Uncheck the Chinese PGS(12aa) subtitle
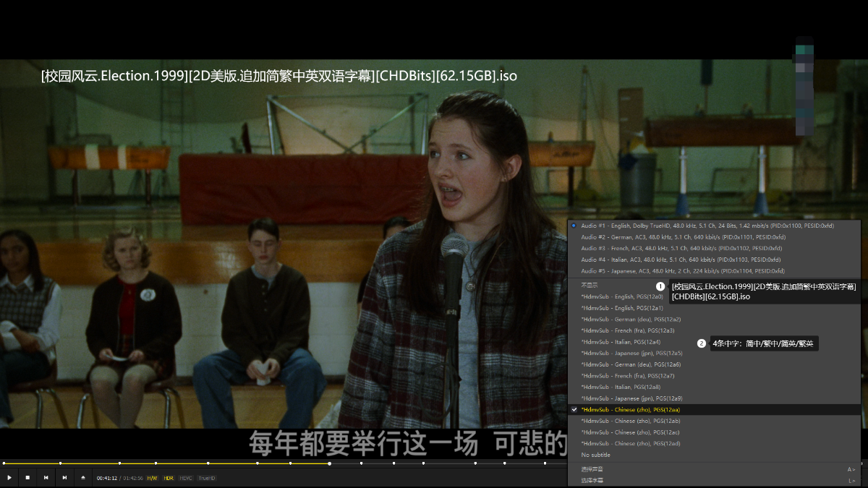Viewport: 868px width, 488px height. (630, 410)
